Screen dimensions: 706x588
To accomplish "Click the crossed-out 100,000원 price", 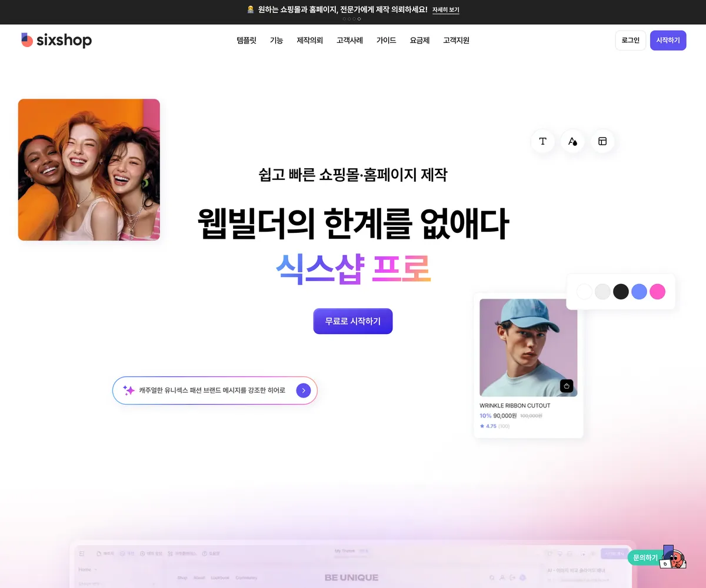I will 531,416.
